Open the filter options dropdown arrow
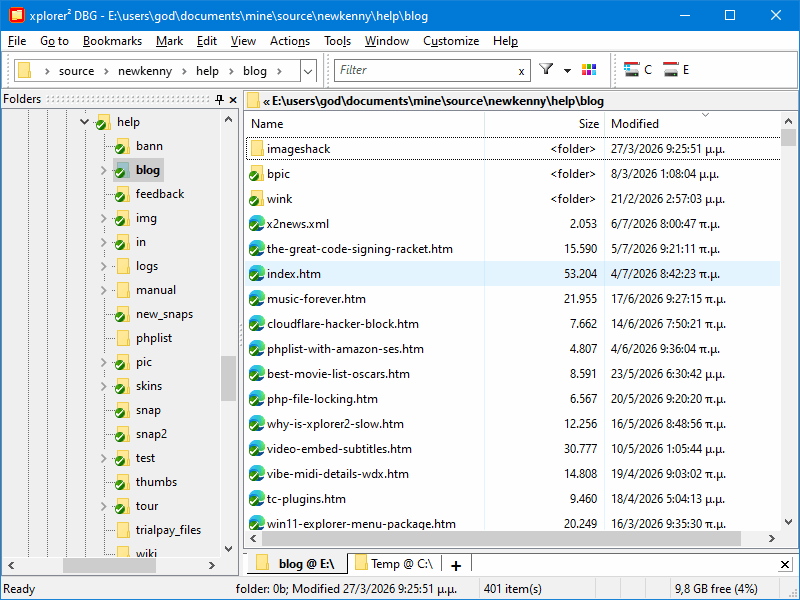The height and width of the screenshot is (600, 800). (x=567, y=70)
